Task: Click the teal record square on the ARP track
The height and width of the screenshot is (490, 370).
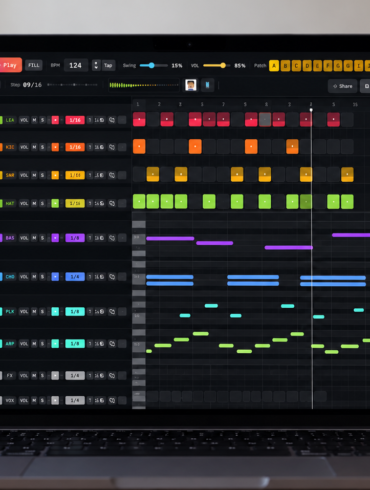Action: click(x=55, y=344)
